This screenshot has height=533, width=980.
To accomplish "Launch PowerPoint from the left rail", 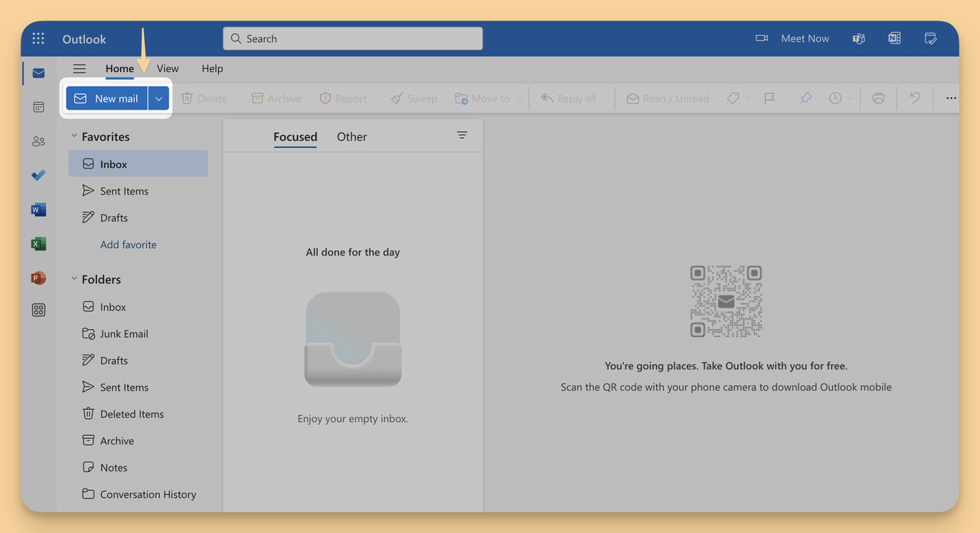I will click(38, 278).
